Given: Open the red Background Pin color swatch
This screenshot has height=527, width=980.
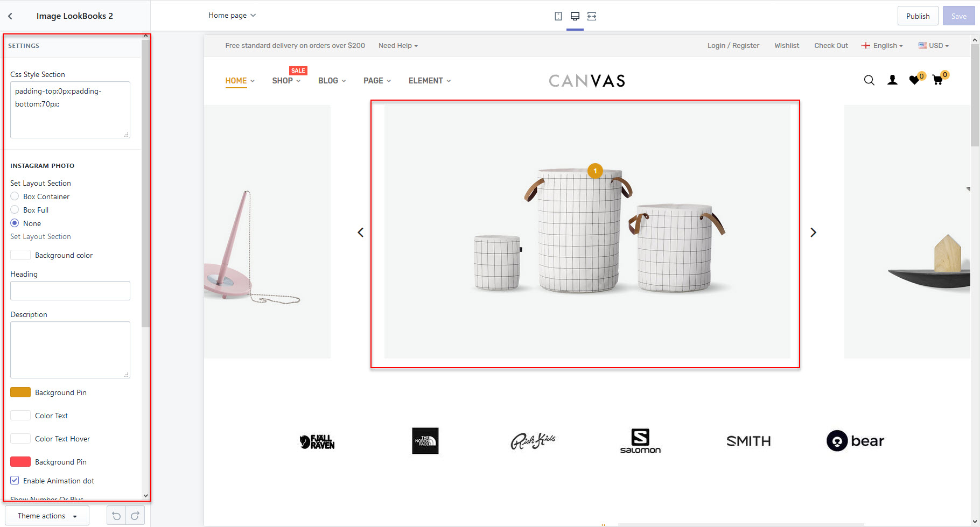Looking at the screenshot, I should pos(20,462).
